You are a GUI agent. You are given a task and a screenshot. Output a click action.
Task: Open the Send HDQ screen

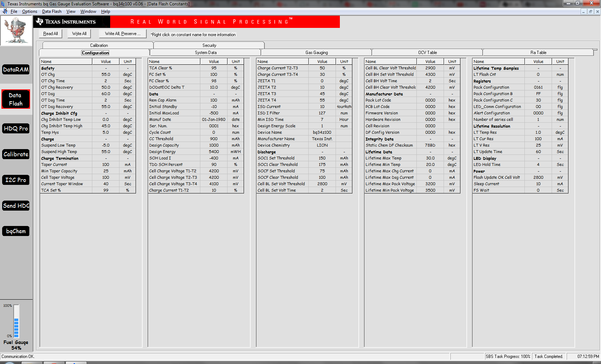16,206
